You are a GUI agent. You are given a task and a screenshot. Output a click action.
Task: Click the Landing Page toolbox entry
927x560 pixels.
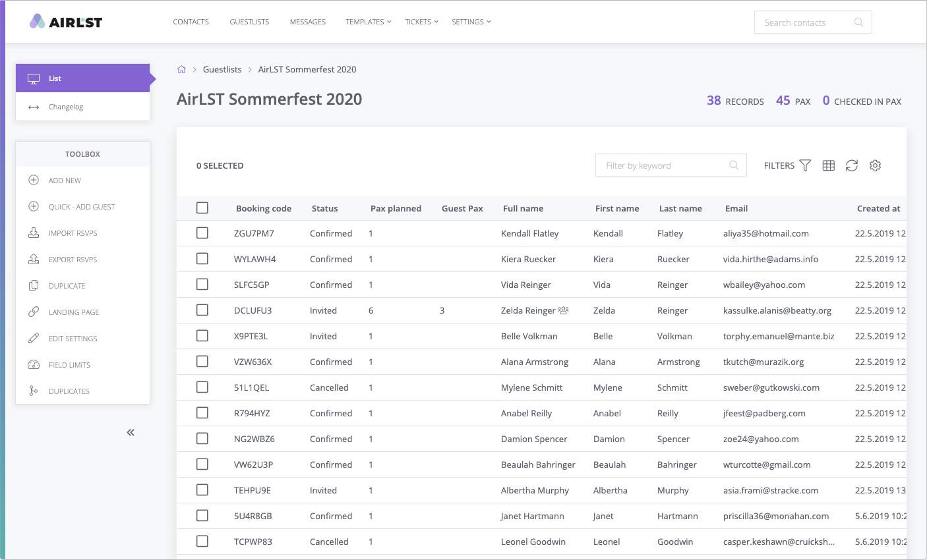(82, 312)
